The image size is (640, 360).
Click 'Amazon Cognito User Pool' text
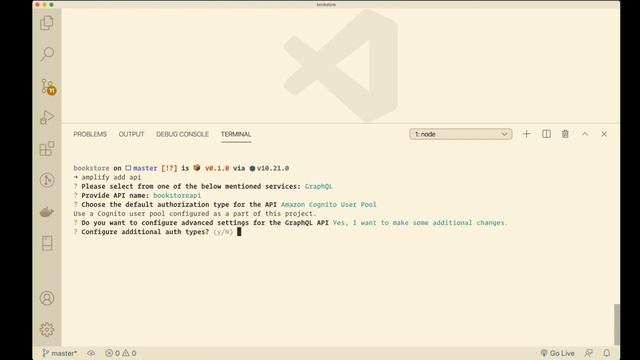[x=329, y=204]
